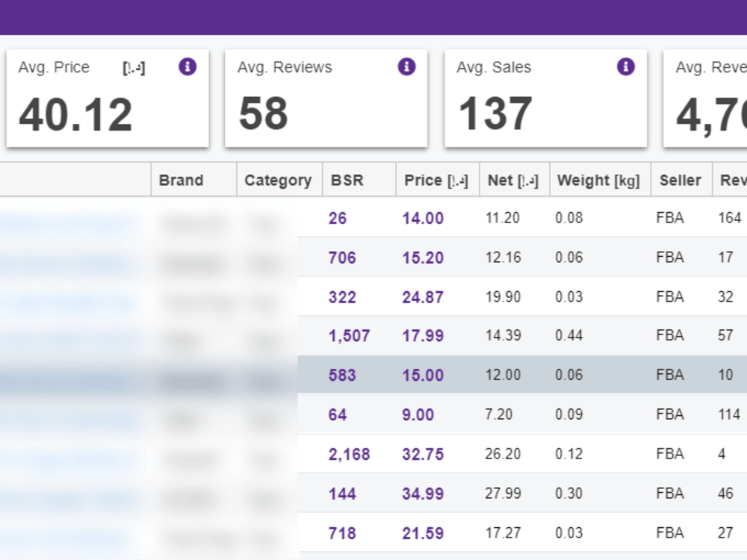
Task: Click price 34.99
Action: click(x=423, y=494)
